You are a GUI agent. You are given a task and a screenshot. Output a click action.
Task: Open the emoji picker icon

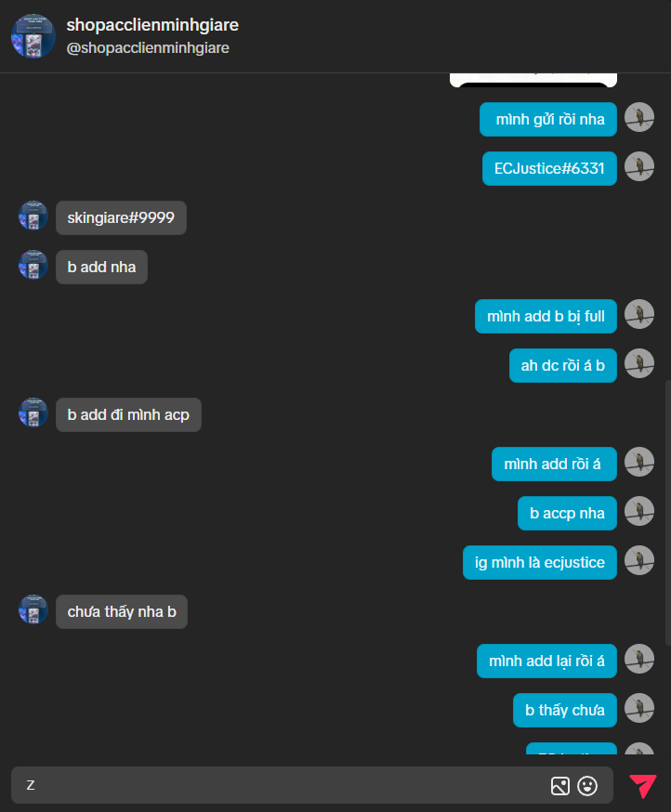(x=587, y=786)
